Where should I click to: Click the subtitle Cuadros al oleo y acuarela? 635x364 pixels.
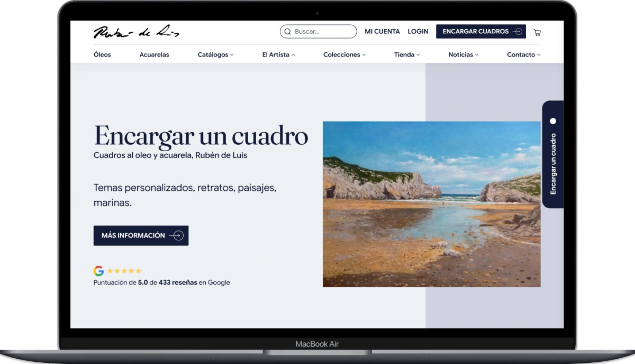coord(170,155)
